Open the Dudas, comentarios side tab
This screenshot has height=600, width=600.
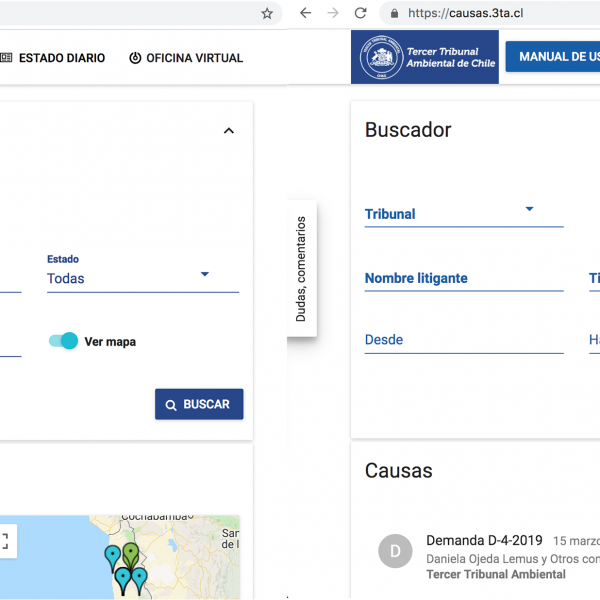[301, 269]
